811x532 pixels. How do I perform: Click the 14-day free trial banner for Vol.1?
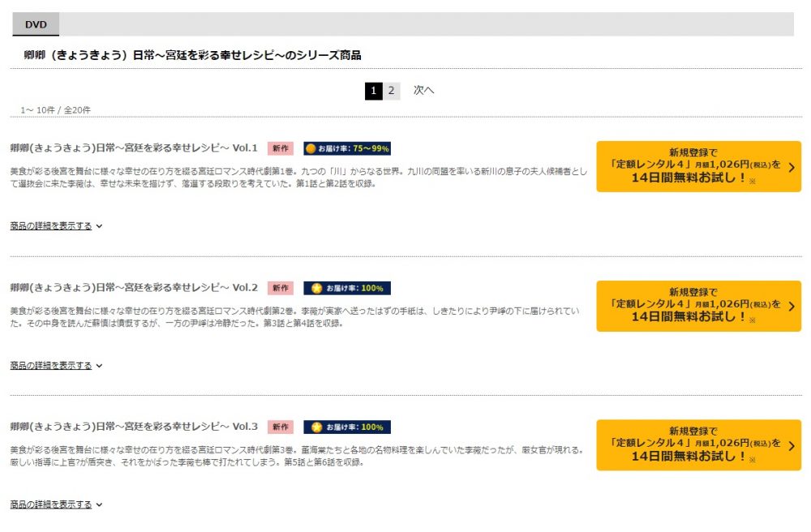click(699, 166)
